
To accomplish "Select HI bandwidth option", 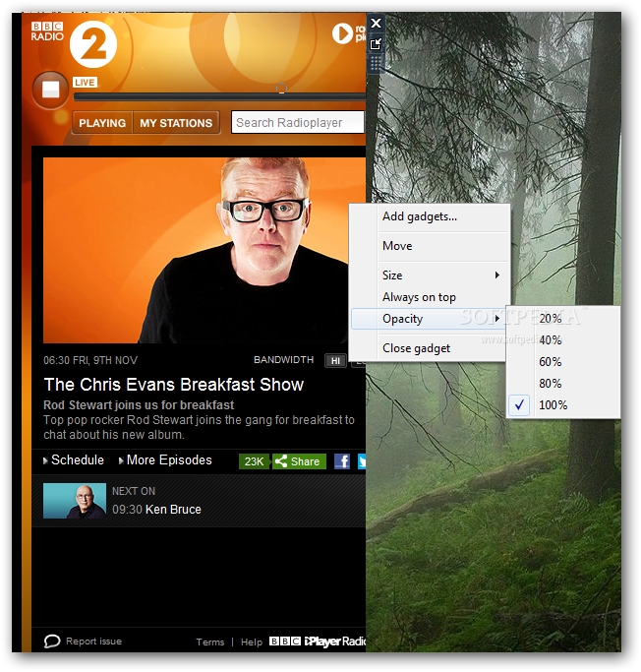I will click(x=335, y=361).
